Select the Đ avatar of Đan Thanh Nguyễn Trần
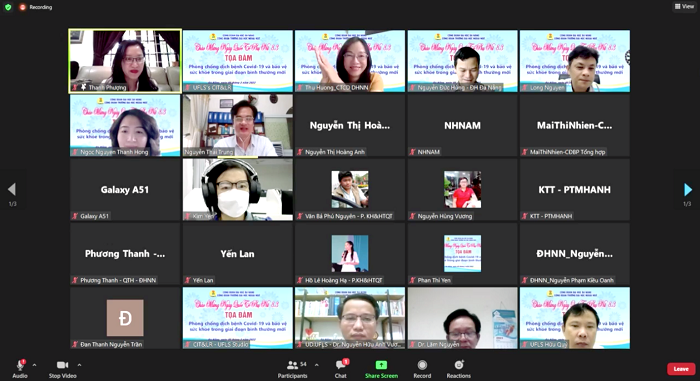 [125, 318]
